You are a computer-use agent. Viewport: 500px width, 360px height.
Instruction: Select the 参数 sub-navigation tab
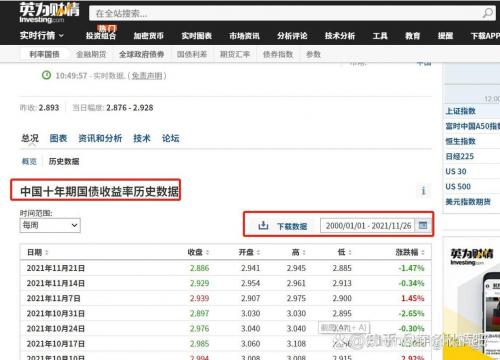pos(313,54)
